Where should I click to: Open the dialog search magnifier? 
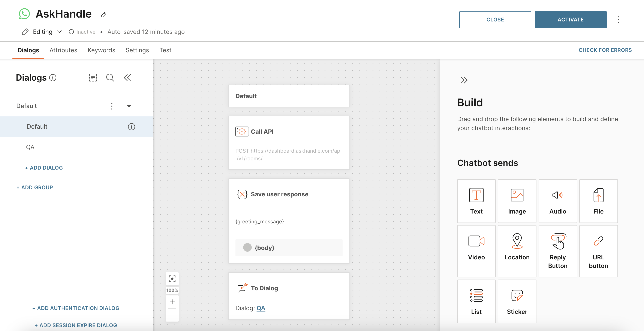tap(110, 78)
